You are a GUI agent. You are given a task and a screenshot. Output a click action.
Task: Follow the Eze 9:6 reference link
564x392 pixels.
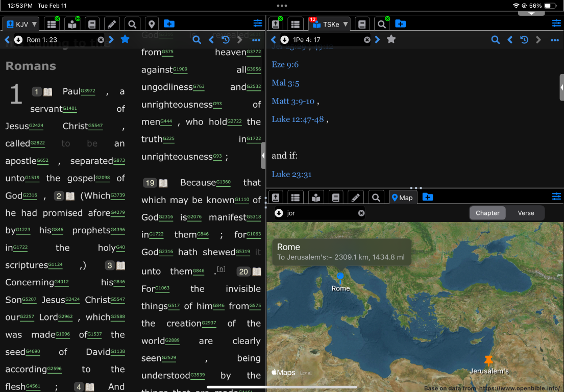[x=285, y=64]
